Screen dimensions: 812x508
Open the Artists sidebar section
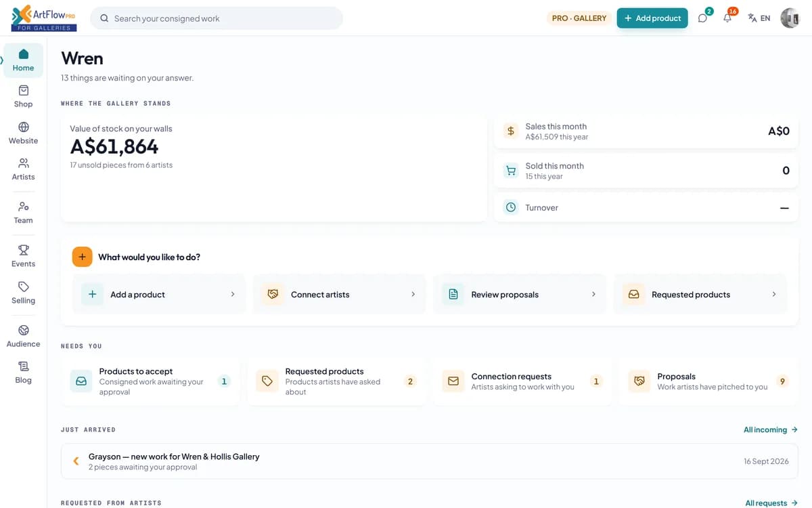(x=23, y=169)
